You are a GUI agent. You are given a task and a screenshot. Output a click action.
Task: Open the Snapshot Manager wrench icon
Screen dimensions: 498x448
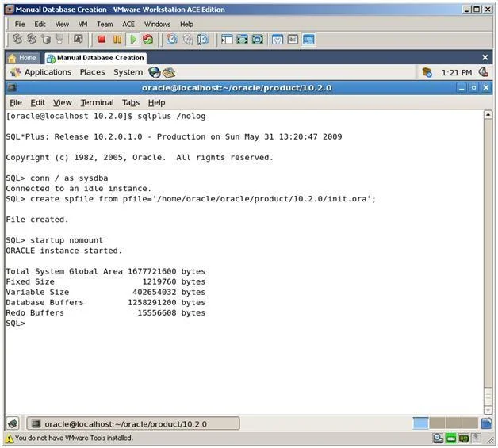point(203,40)
